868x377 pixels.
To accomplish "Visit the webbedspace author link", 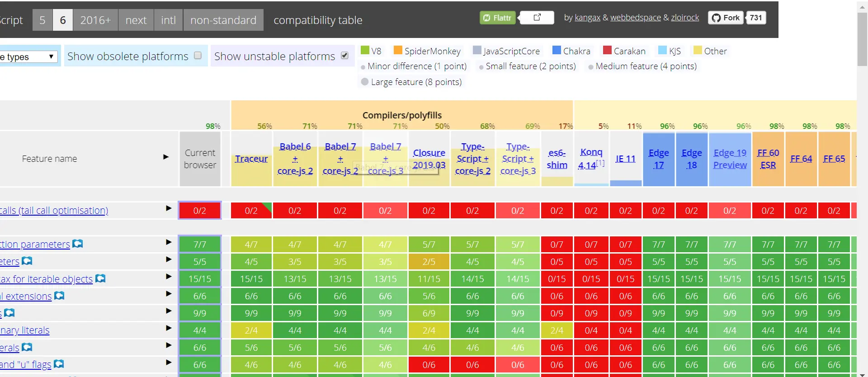I will click(636, 18).
